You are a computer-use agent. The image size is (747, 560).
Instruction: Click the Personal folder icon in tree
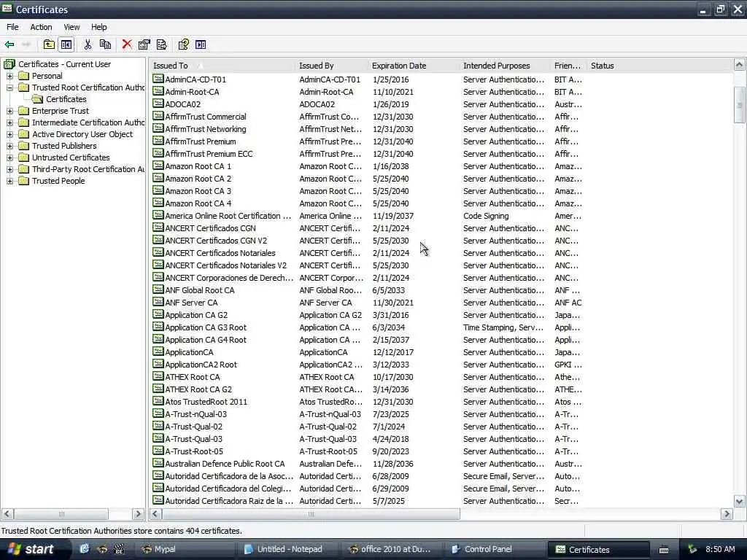(x=24, y=76)
